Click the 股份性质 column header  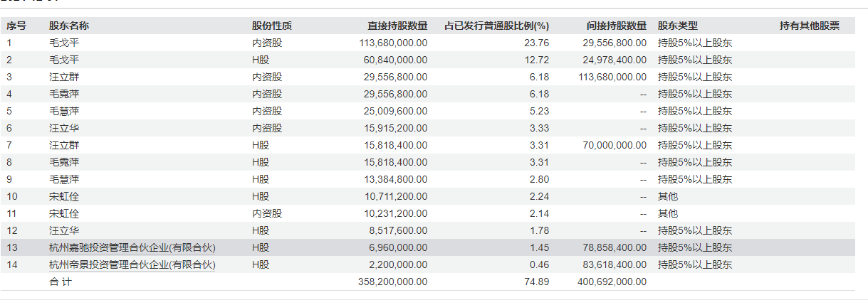tap(272, 26)
